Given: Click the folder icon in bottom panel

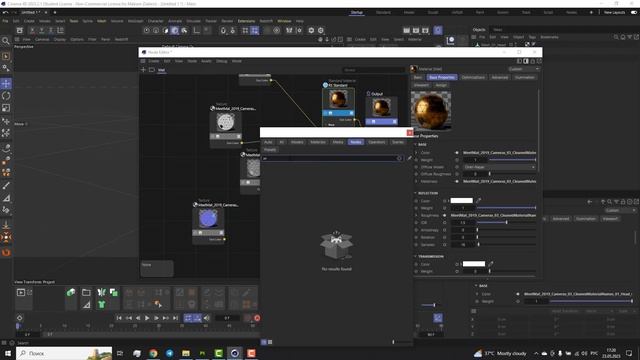Looking at the screenshot, I should (86, 292).
